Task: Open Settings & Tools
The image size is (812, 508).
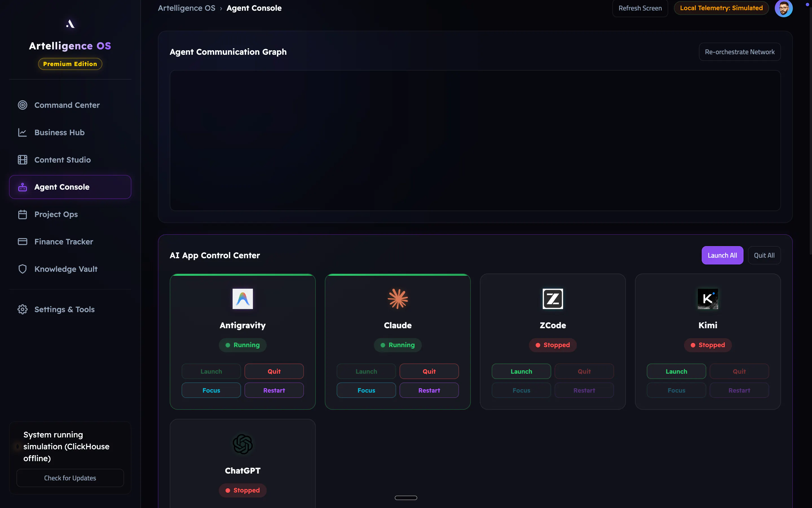Action: point(70,309)
